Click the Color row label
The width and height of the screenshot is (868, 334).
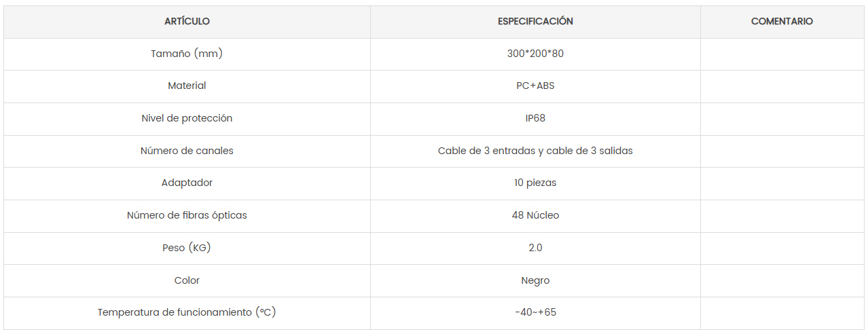[x=187, y=280]
